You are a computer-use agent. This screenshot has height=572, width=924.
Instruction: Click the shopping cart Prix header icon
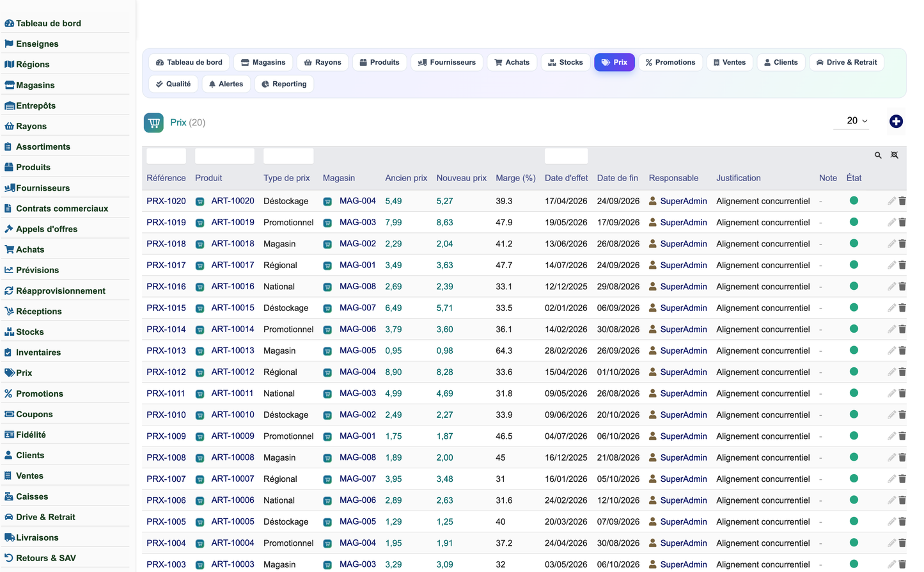(153, 123)
